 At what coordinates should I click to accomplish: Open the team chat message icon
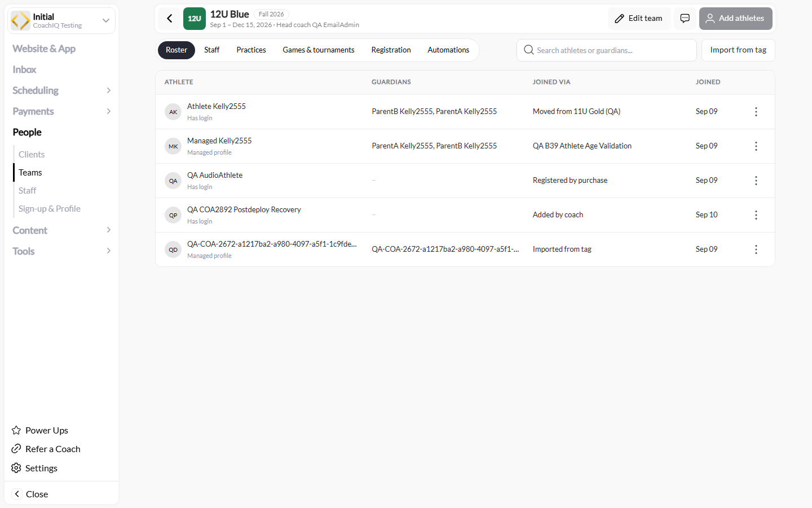tap(685, 19)
